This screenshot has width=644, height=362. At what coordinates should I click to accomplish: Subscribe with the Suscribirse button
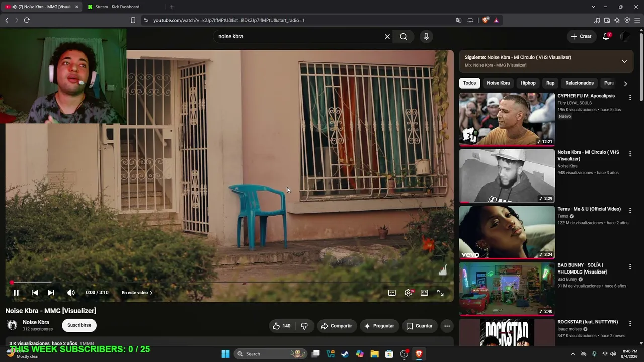[x=79, y=325]
